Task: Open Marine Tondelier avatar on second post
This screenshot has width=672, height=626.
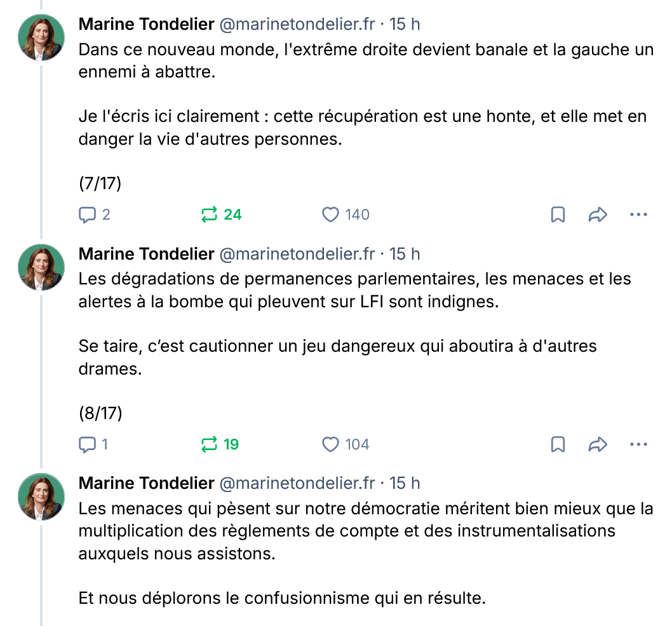Action: point(41,268)
